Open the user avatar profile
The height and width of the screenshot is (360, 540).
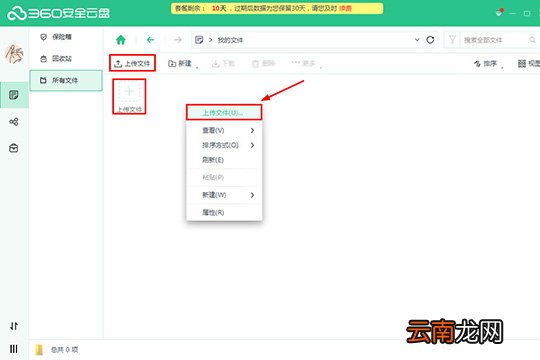tap(14, 54)
